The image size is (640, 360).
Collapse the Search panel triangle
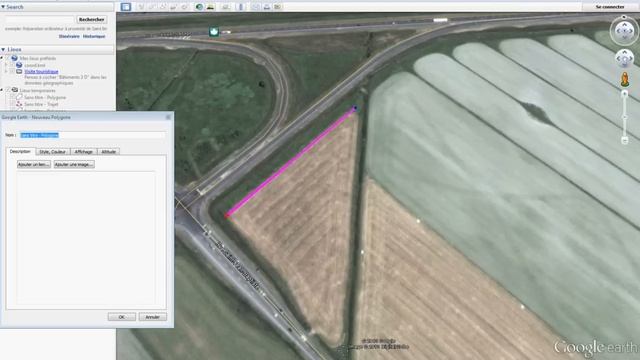(3, 7)
